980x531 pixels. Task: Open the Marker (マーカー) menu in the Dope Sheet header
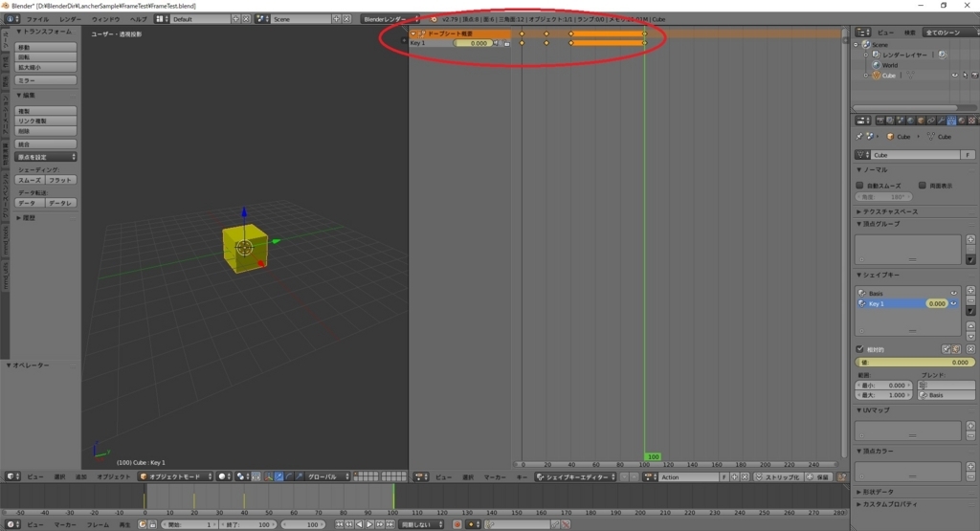[495, 477]
